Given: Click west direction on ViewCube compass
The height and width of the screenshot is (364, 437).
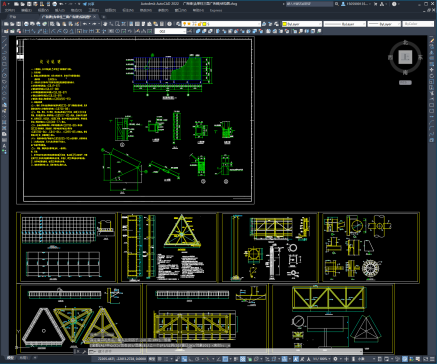Looking at the screenshot, I should [390, 57].
